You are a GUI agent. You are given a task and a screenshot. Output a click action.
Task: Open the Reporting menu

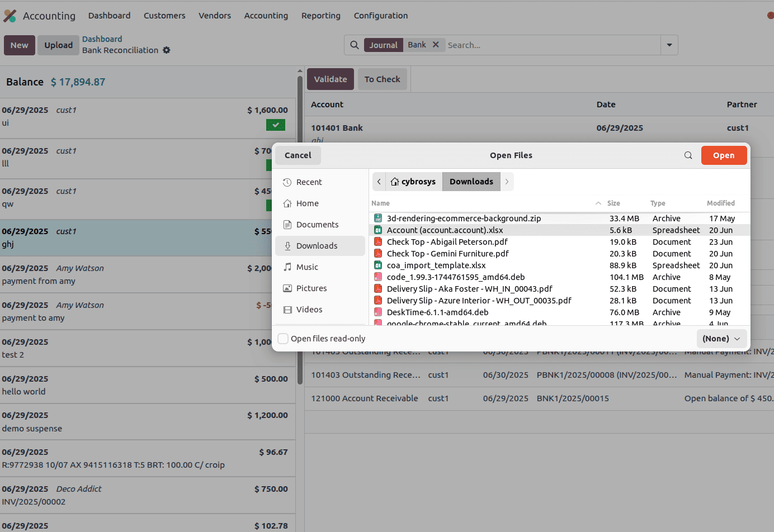coord(321,16)
